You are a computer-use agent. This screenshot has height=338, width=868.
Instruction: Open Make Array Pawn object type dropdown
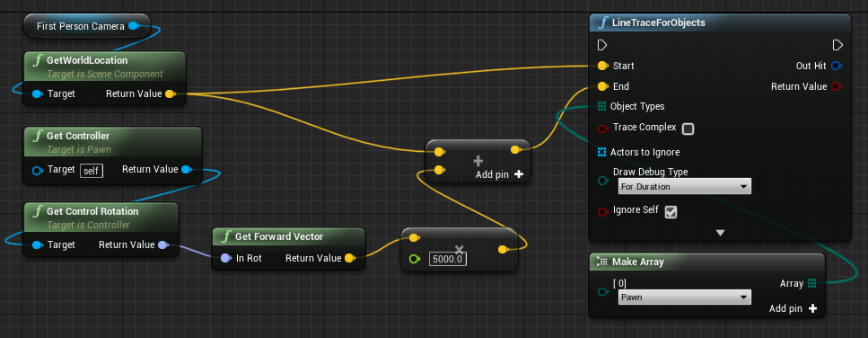(684, 297)
